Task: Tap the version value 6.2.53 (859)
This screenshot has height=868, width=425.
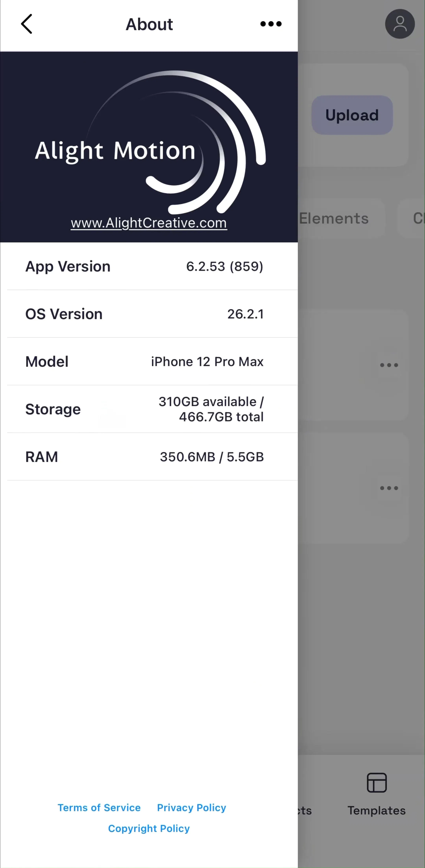Action: point(225,267)
